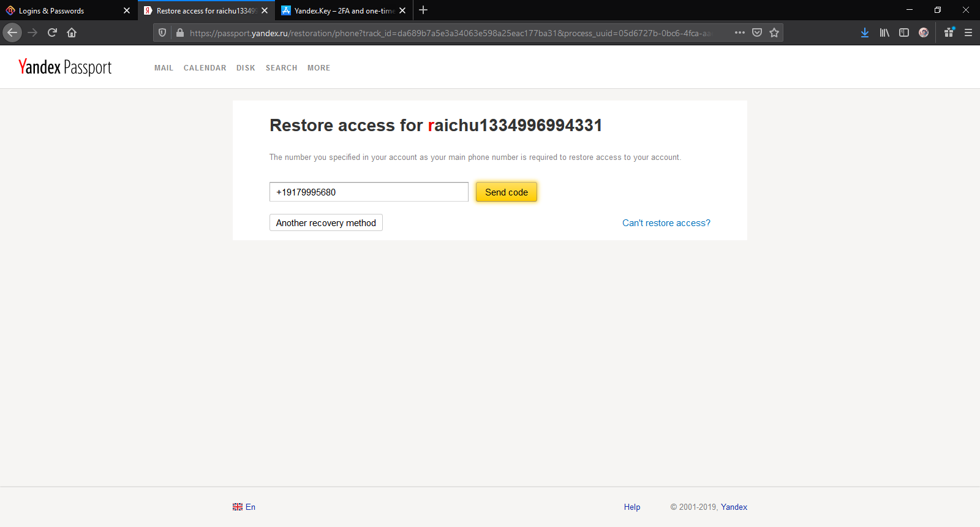Open the Library icon
Image resolution: width=980 pixels, height=527 pixels.
pos(884,32)
